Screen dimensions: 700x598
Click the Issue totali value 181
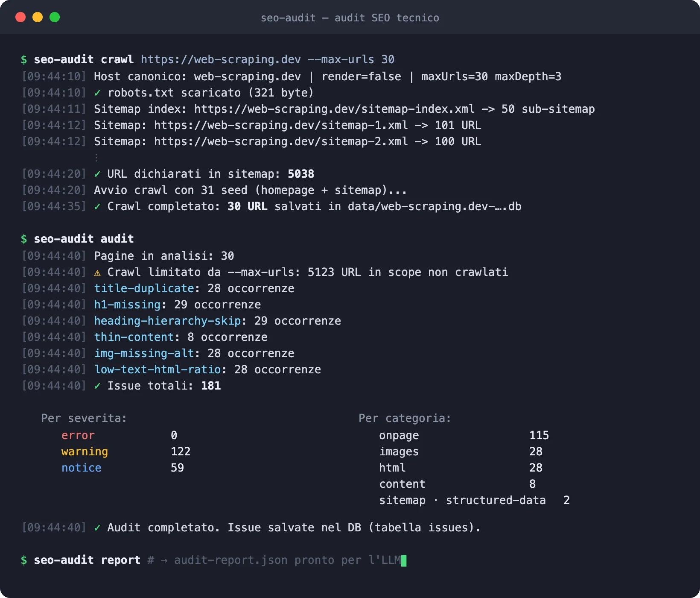click(211, 386)
